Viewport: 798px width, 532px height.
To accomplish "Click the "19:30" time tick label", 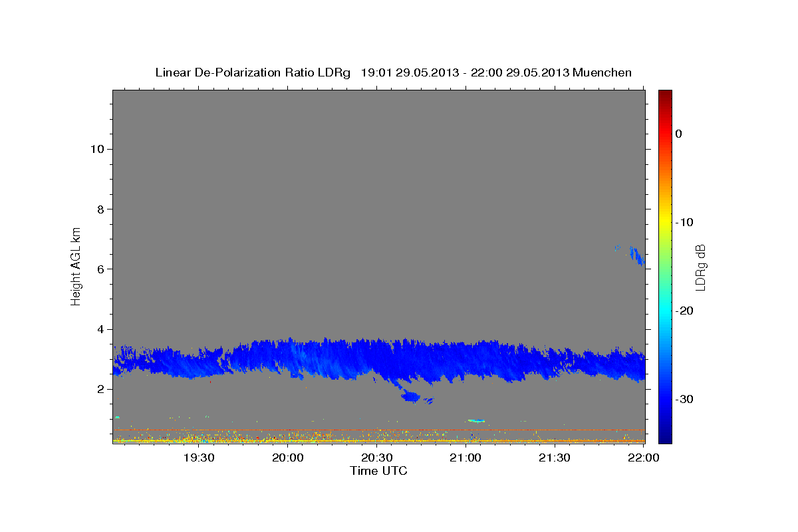I will coord(199,458).
